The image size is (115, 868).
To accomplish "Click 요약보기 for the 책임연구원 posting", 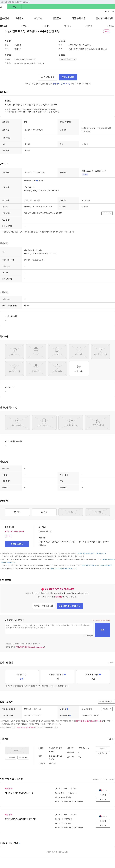I will tap(103, 795).
